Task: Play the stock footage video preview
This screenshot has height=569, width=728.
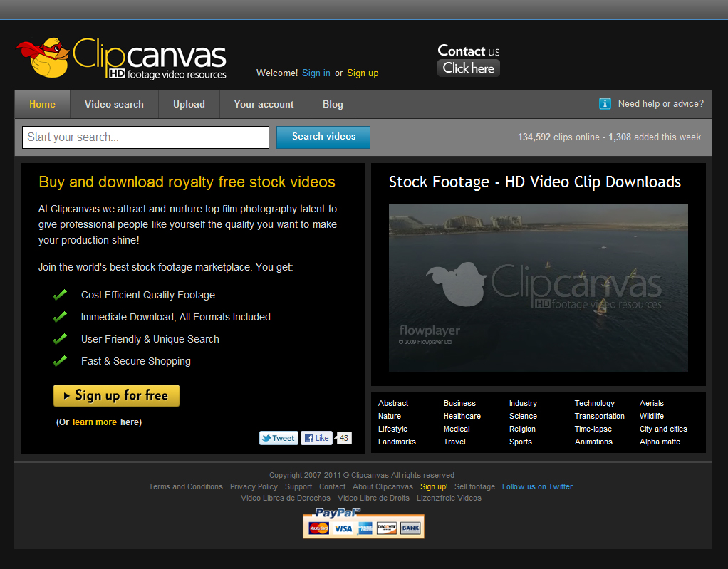Action: click(538, 287)
